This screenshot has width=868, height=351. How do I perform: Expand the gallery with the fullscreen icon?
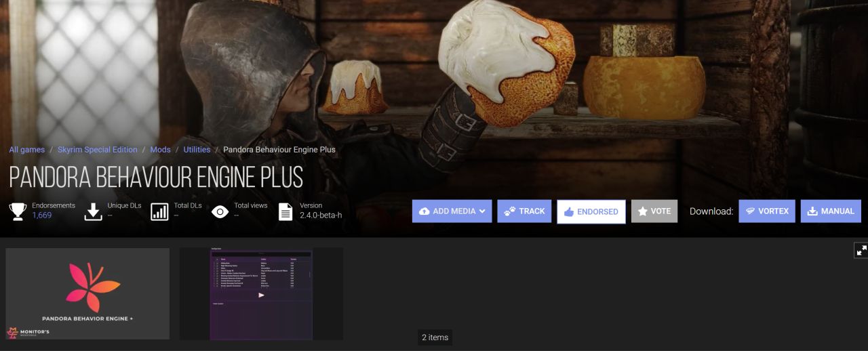pos(861,250)
